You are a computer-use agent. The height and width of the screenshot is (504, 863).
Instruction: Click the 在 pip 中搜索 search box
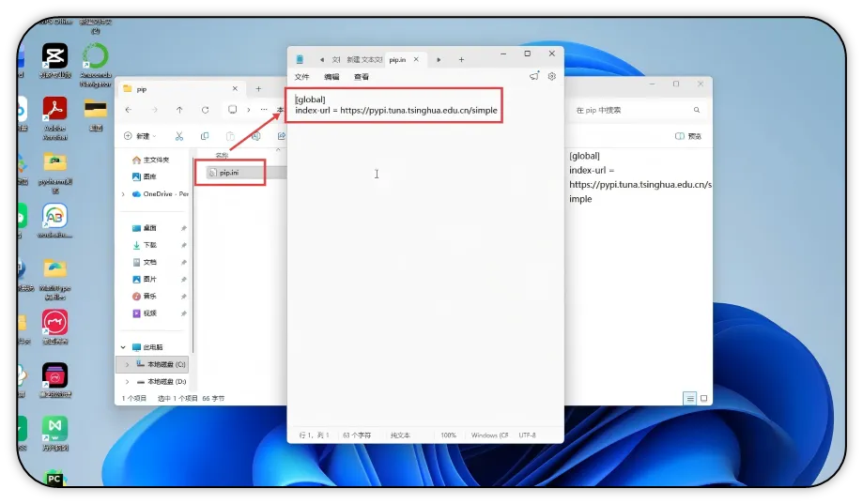[638, 110]
